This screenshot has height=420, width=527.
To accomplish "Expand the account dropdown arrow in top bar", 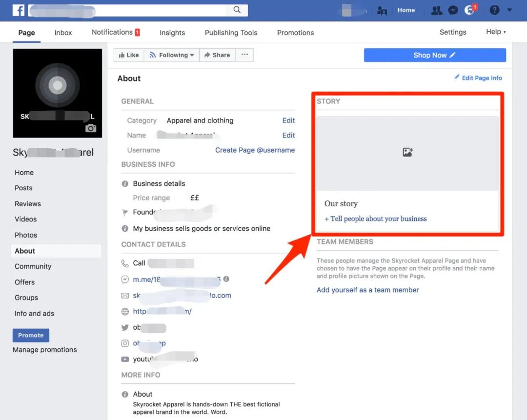I will tap(509, 10).
